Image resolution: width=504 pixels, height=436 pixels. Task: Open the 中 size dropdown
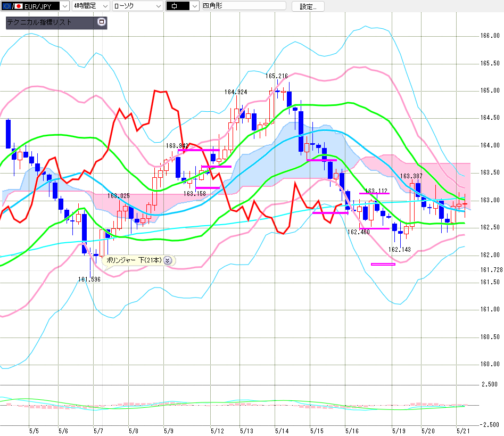pos(182,6)
